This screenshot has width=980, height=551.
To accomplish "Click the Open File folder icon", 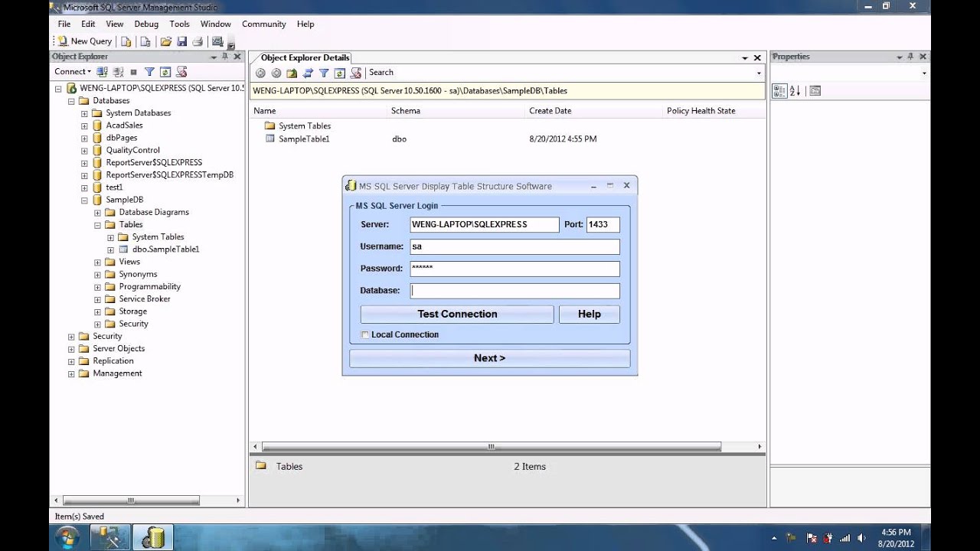I will click(166, 41).
